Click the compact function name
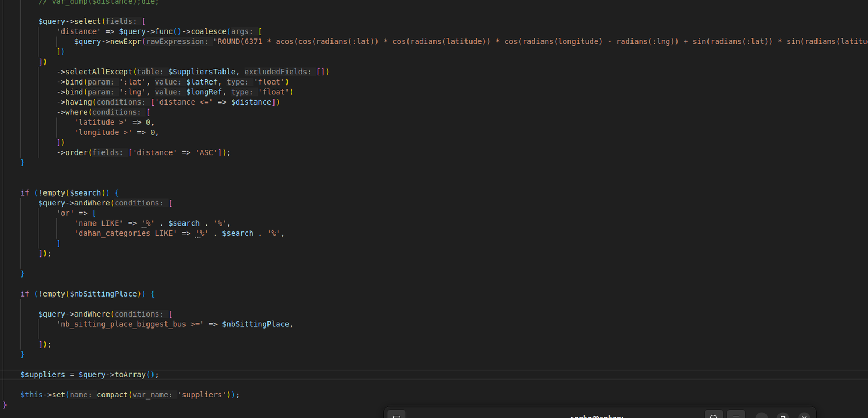Image resolution: width=868 pixels, height=418 pixels. click(x=112, y=395)
